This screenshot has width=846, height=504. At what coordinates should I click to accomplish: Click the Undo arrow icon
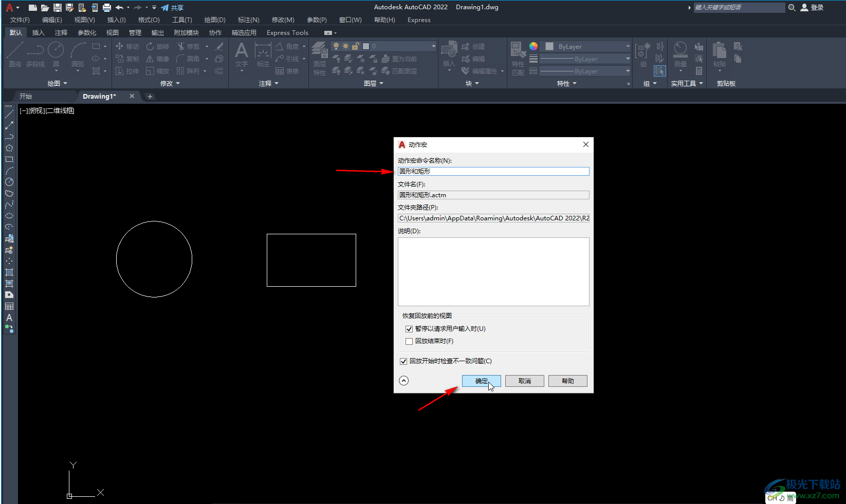click(119, 8)
